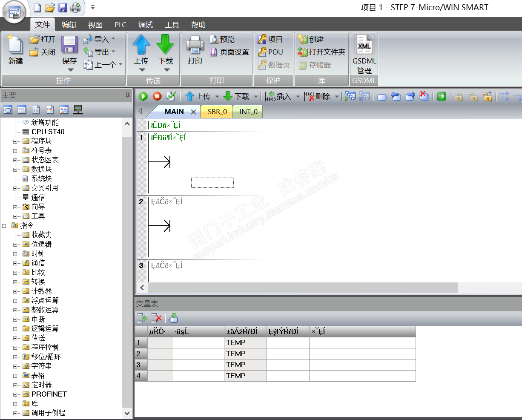Screen dimensions: 522x420
Task: Click 删除 (Delete) in editor toolbar
Action: pos(317,96)
